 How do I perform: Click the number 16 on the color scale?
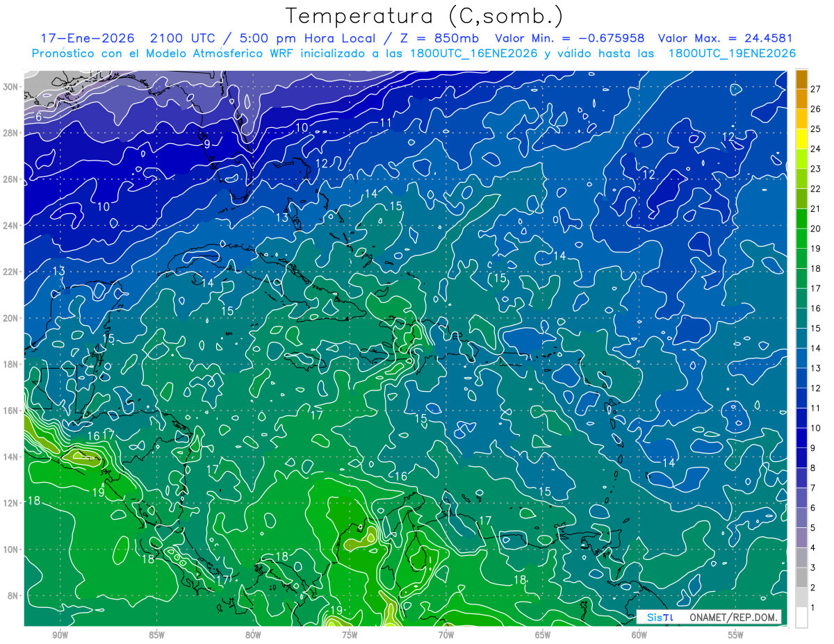pos(816,308)
